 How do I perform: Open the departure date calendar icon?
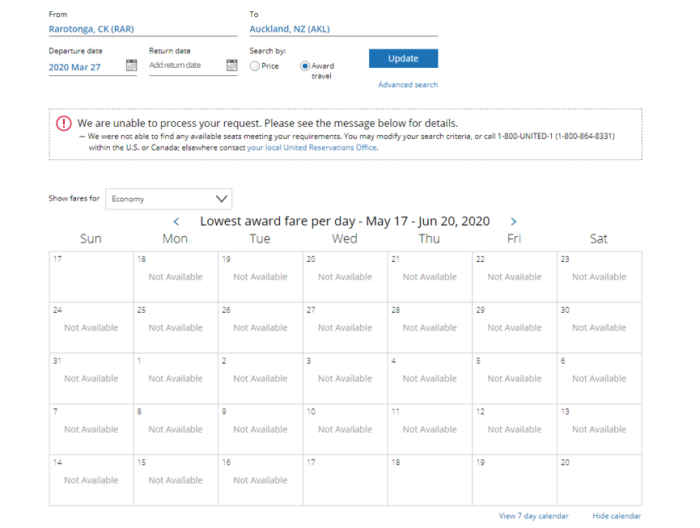pos(131,65)
